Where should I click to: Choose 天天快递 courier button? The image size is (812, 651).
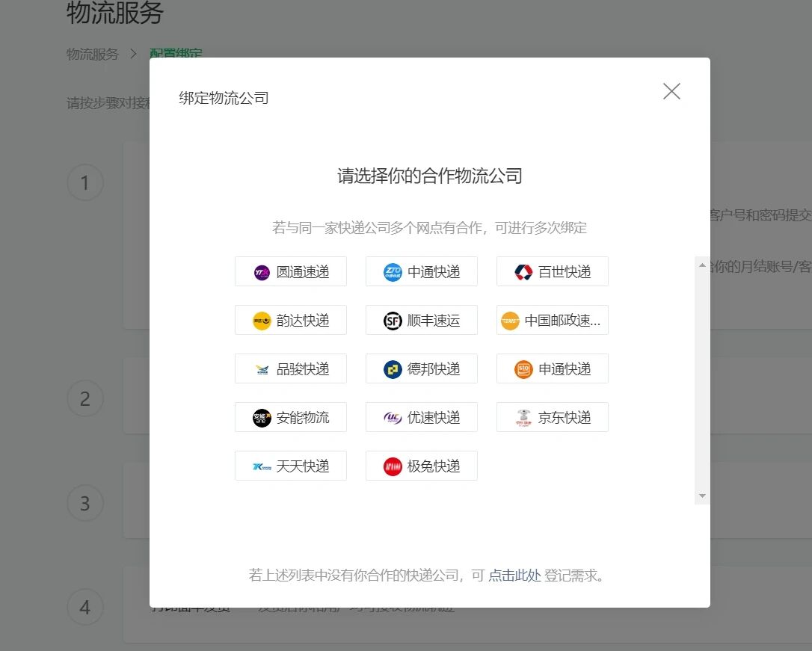(291, 466)
